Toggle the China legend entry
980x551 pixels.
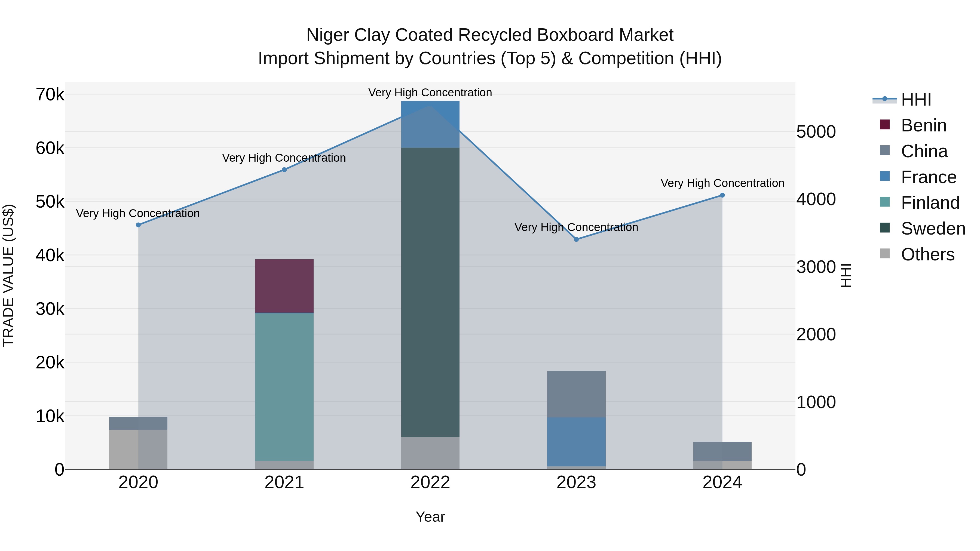[x=913, y=151]
